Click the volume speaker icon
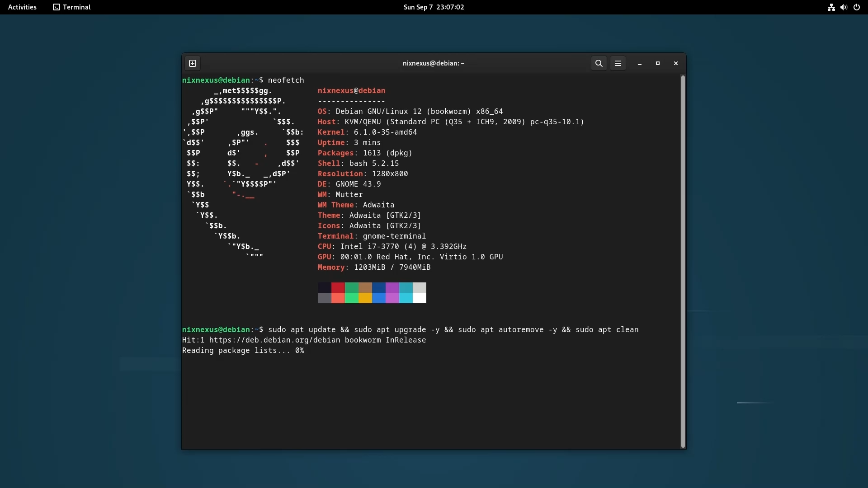Image resolution: width=868 pixels, height=488 pixels. click(x=844, y=7)
